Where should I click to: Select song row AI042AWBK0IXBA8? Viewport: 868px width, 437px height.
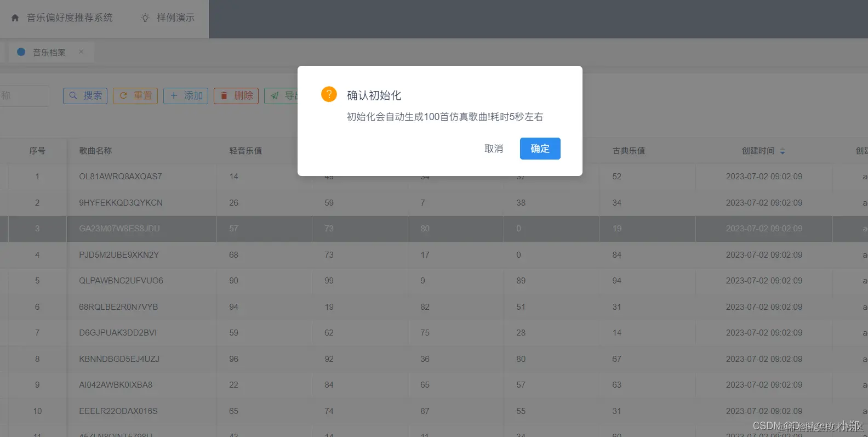pyautogui.click(x=434, y=385)
